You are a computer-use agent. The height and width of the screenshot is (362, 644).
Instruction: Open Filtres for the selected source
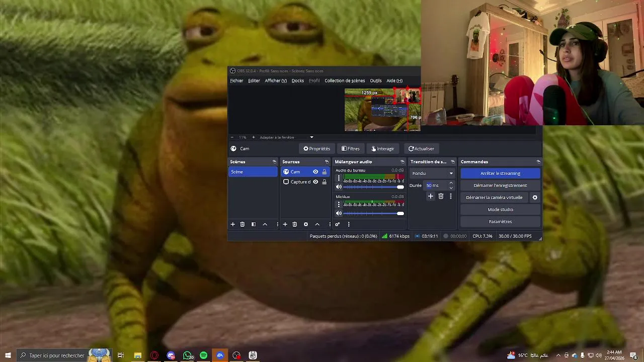point(350,149)
